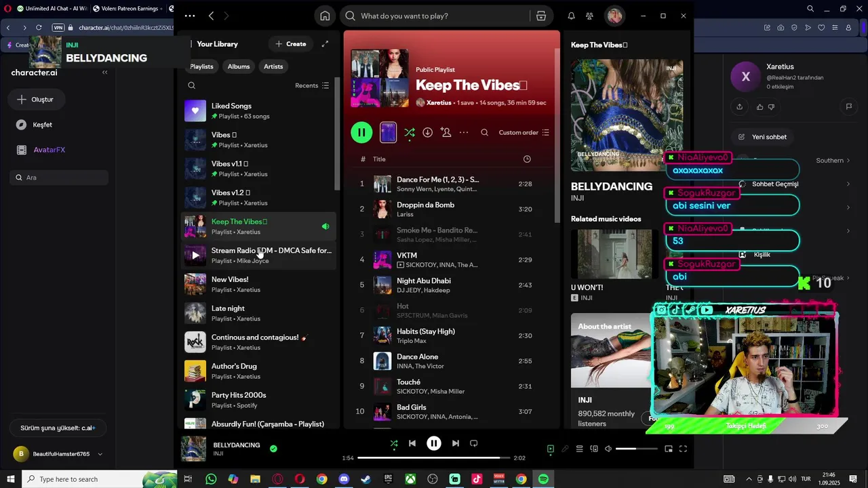Search within the playlist tracks
Viewport: 868px width, 488px height.
point(484,132)
